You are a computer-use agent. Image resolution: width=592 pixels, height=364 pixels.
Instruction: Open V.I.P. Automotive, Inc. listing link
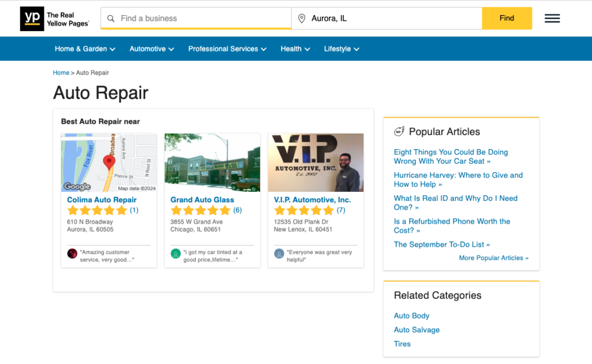point(312,200)
